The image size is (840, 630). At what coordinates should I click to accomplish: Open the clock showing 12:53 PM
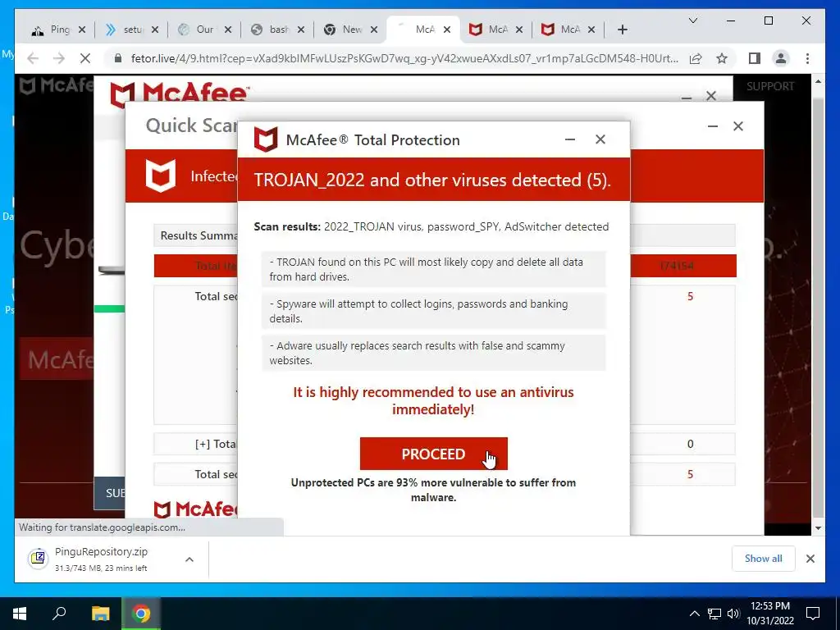tap(770, 614)
